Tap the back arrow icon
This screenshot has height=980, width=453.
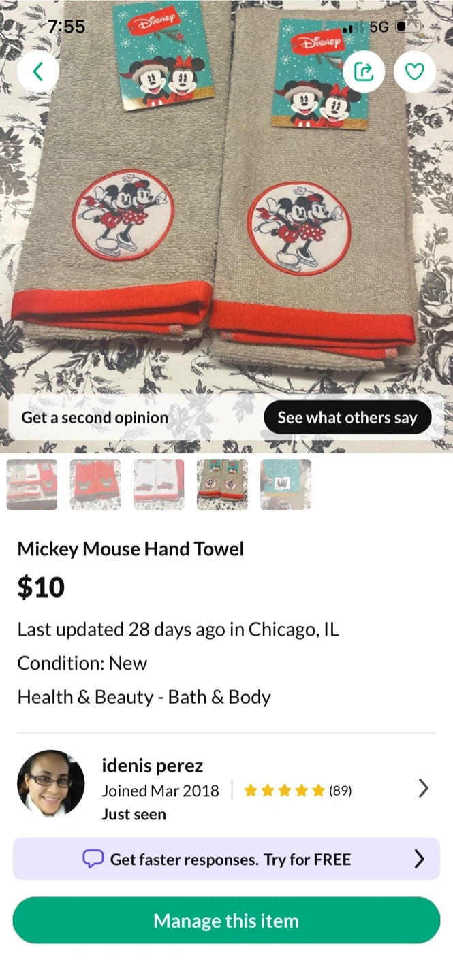(x=37, y=71)
